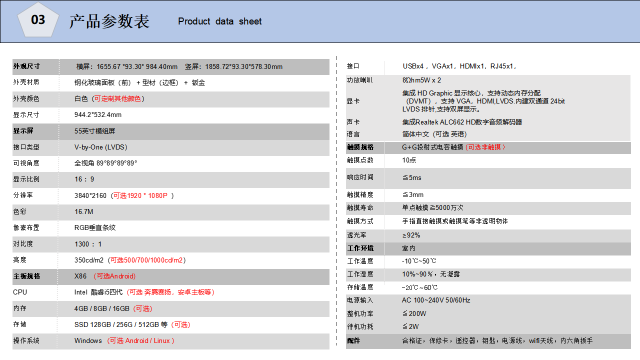Image resolution: width=640 pixels, height=360 pixels.
Task: Click the value "RGB垂直条纹"
Action: tap(95, 228)
